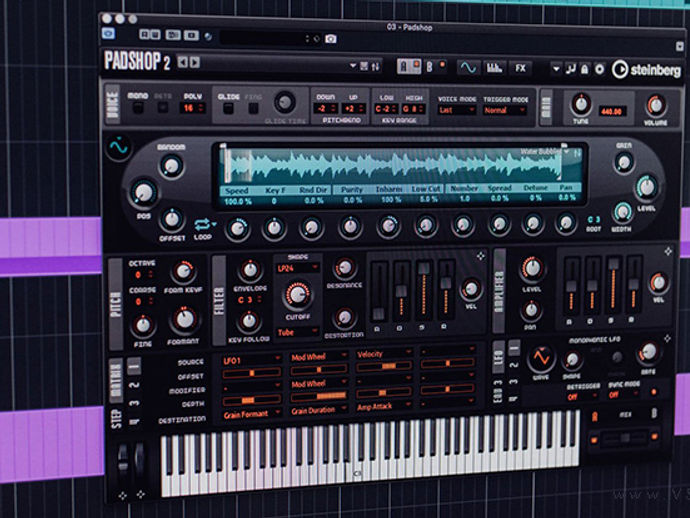The height and width of the screenshot is (518, 690).
Task: Toggle the Glide switch
Action: tap(228, 108)
